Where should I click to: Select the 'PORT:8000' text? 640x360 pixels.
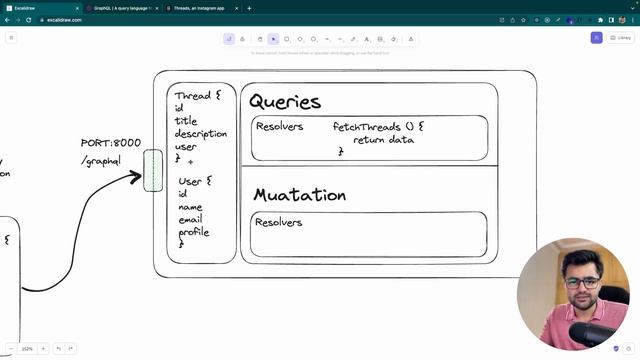click(111, 143)
